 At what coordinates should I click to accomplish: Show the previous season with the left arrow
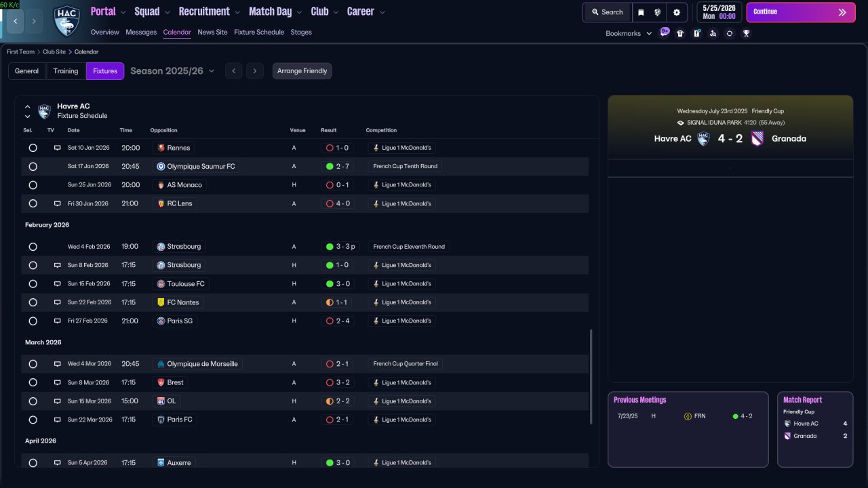[233, 71]
